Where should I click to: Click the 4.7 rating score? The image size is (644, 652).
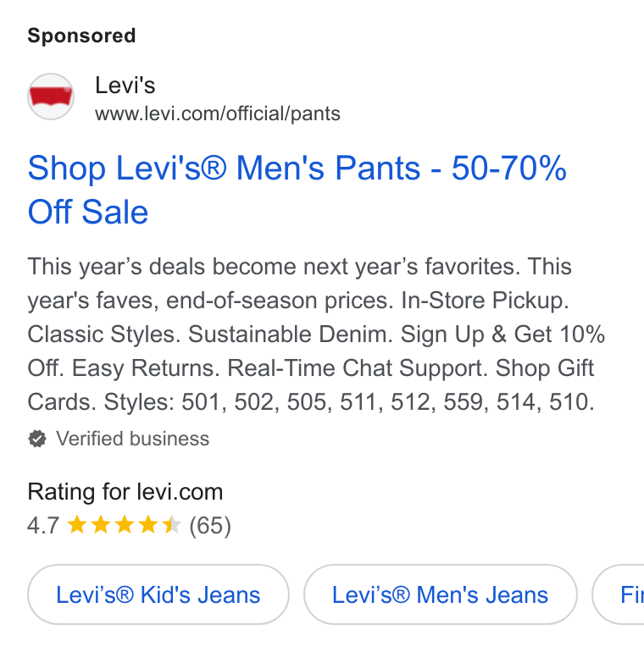tap(43, 525)
